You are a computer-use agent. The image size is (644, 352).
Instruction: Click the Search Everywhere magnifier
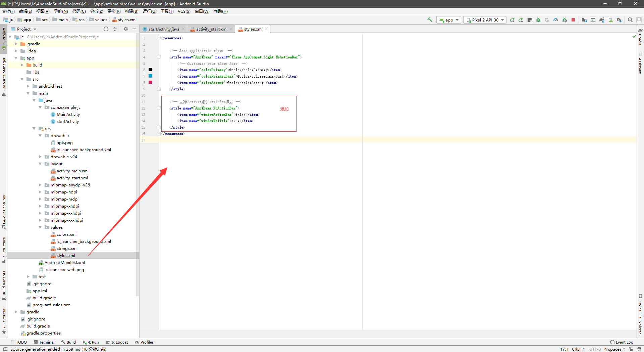coord(630,20)
